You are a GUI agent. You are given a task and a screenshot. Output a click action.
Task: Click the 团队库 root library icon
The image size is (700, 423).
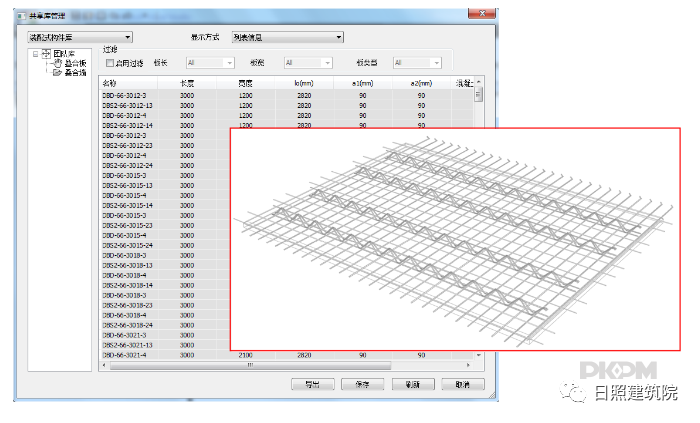click(x=46, y=53)
